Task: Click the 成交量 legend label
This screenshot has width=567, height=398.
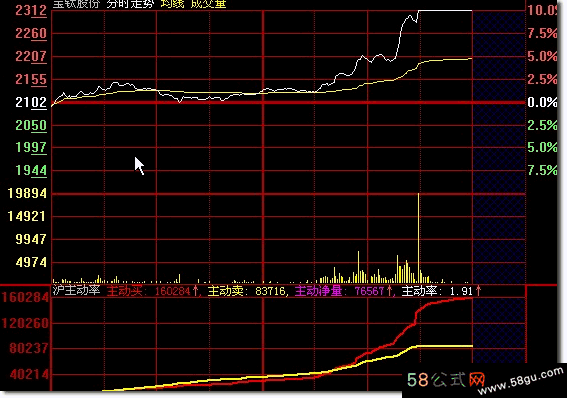Action: coord(208,4)
